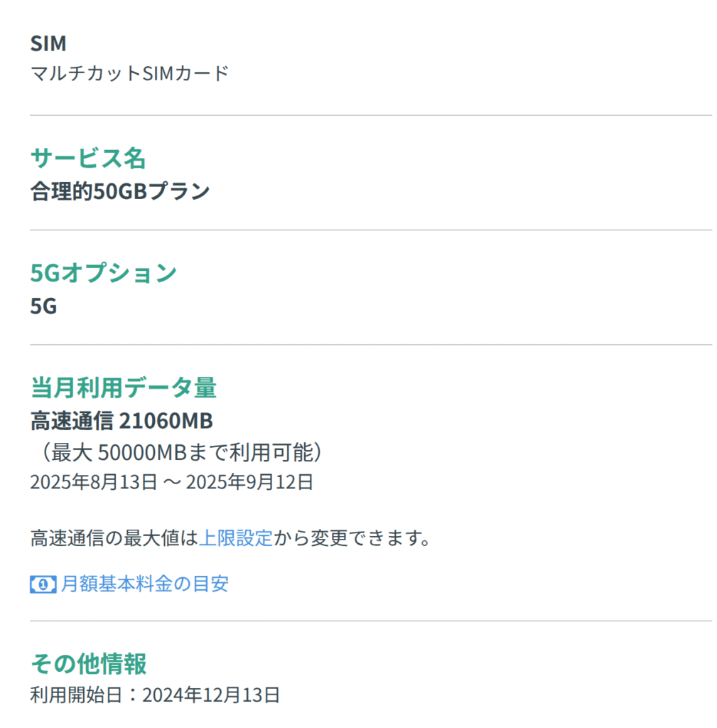Image resolution: width=717 pixels, height=728 pixels.
Task: Click the 高速通信の最大値は sentence start
Action: (114, 537)
